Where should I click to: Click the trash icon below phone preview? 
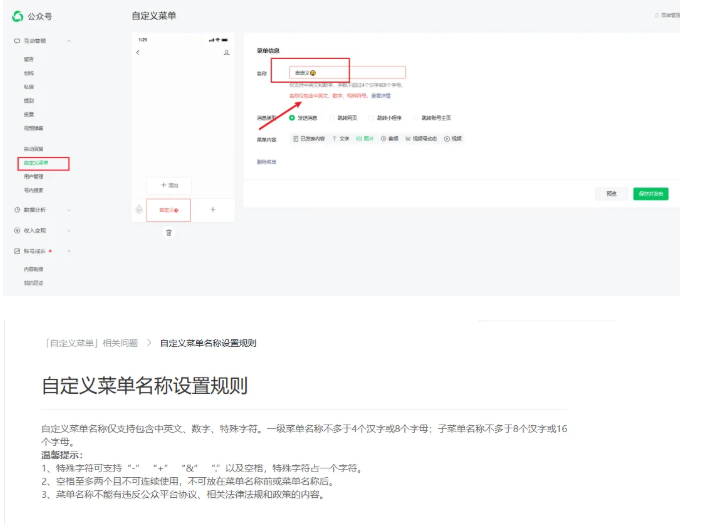tap(168, 232)
